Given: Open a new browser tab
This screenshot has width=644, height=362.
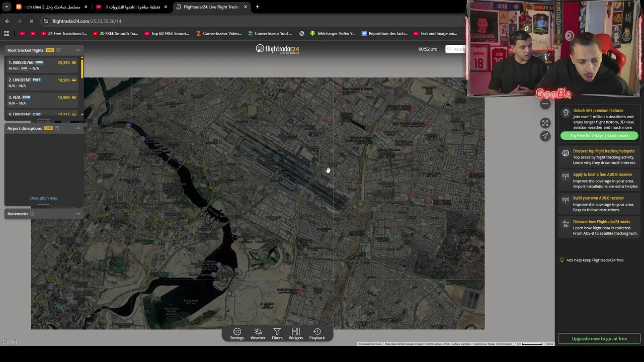Looking at the screenshot, I should click(x=258, y=7).
